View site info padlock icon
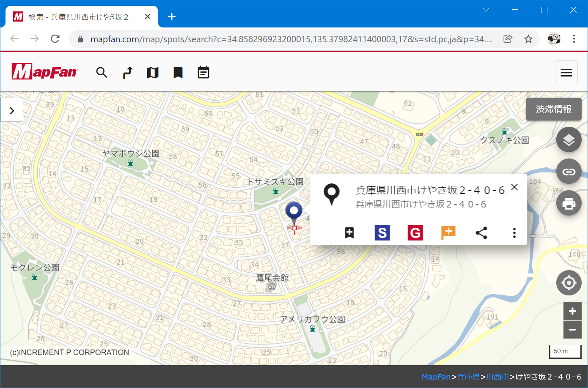 [x=80, y=39]
